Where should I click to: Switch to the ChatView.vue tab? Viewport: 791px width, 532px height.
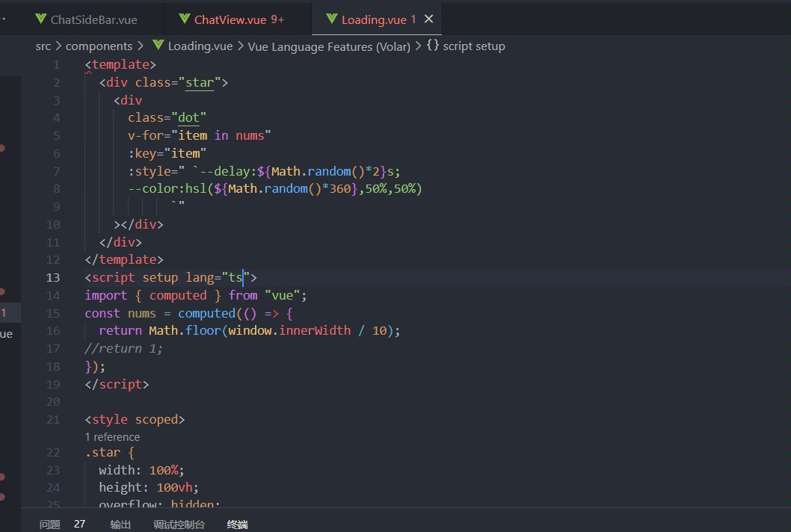230,19
